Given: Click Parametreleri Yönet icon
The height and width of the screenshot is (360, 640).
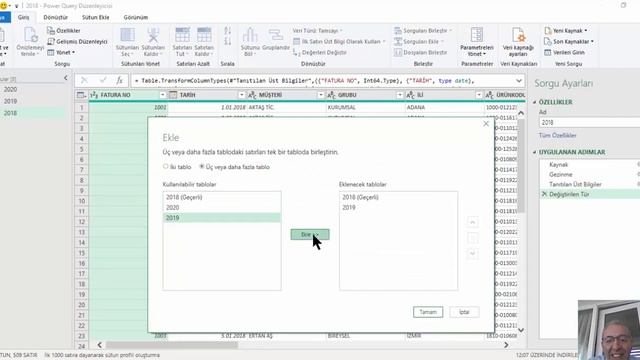Looking at the screenshot, I should (476, 36).
